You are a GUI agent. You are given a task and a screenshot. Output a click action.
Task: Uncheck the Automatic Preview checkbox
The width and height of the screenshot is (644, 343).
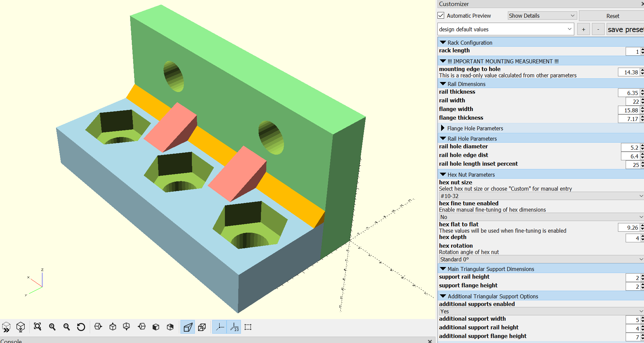point(441,16)
